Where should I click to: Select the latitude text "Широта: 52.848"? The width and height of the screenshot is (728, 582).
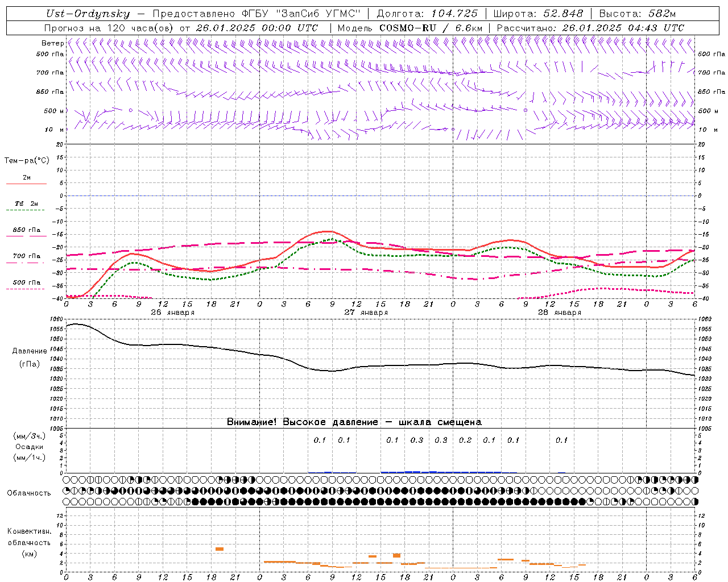(x=538, y=14)
